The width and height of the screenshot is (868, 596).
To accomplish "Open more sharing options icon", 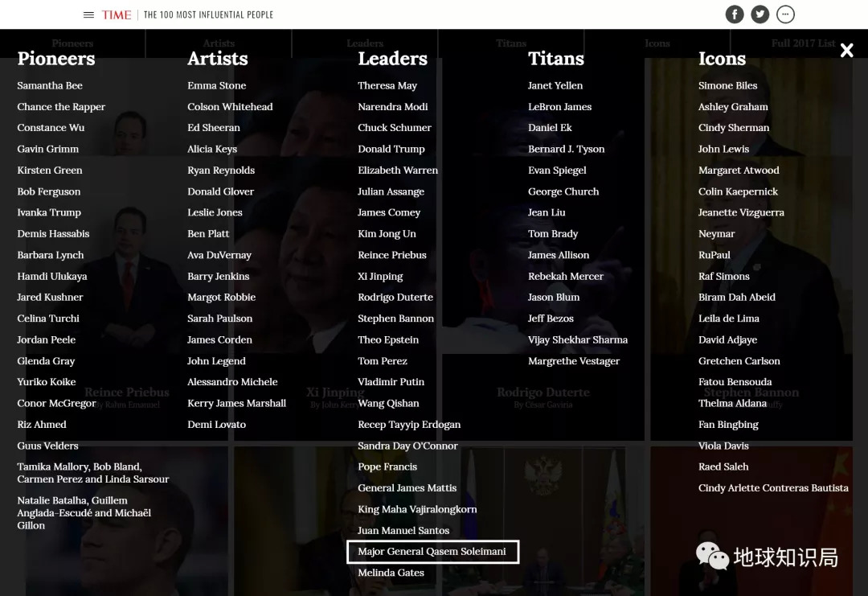I will click(x=785, y=14).
